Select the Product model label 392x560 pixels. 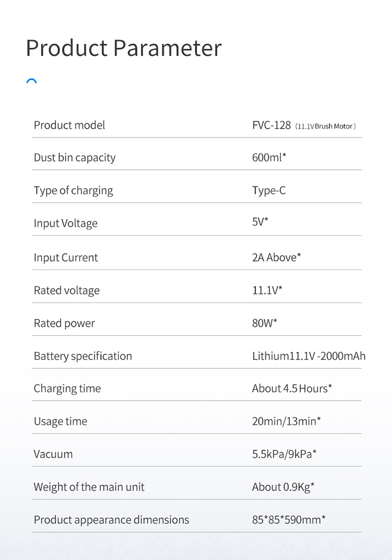tap(69, 125)
